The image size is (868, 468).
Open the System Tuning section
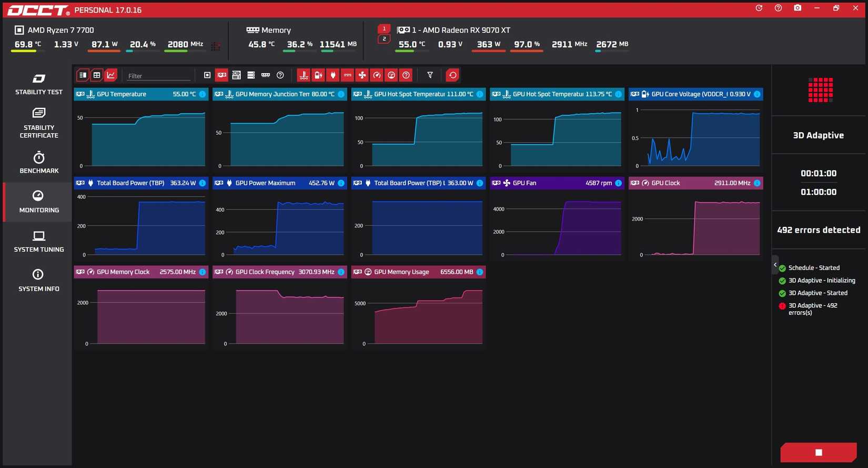38,242
